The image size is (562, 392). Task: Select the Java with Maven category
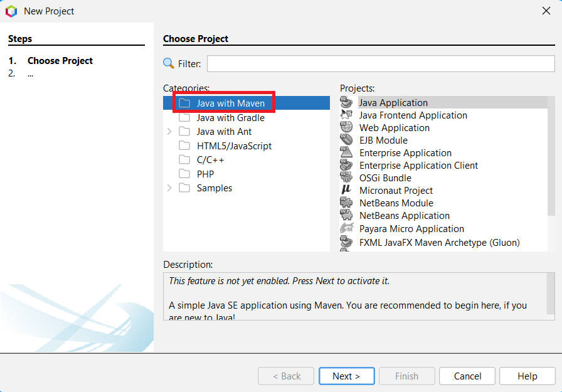click(x=230, y=103)
